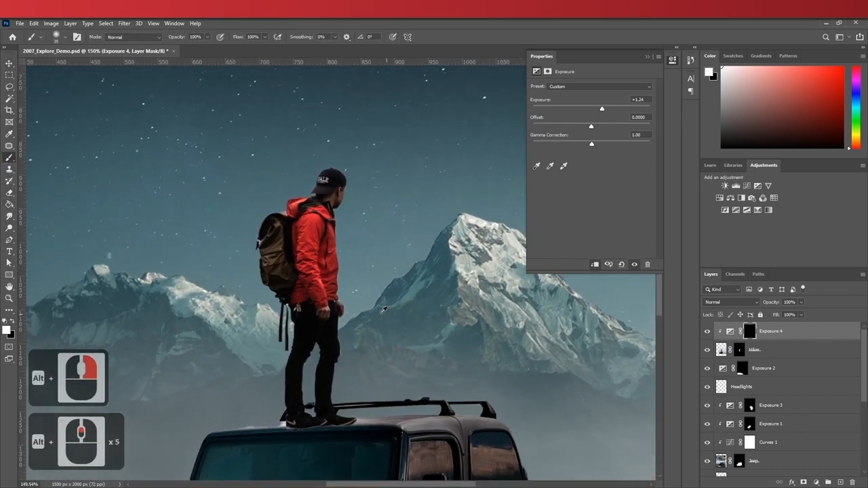Add a layer mask from Layers panel footer
Screen dimensions: 868x488
point(804,482)
